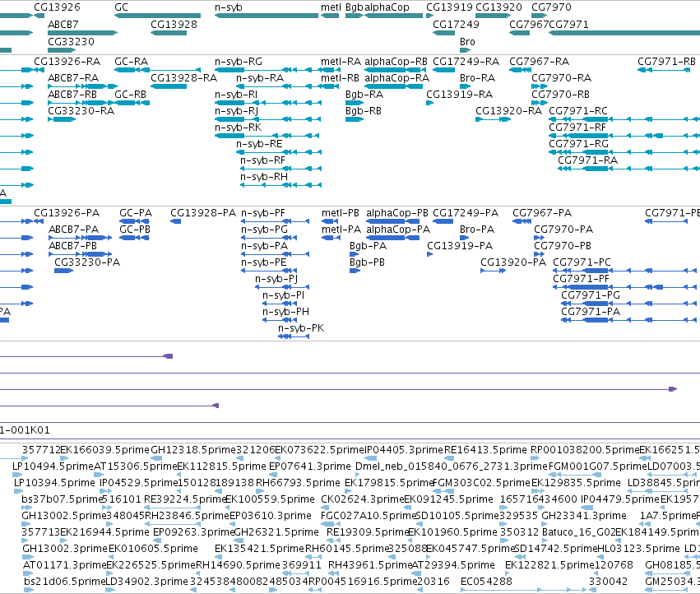
Task: Click the 330042 feature label
Action: click(x=608, y=582)
